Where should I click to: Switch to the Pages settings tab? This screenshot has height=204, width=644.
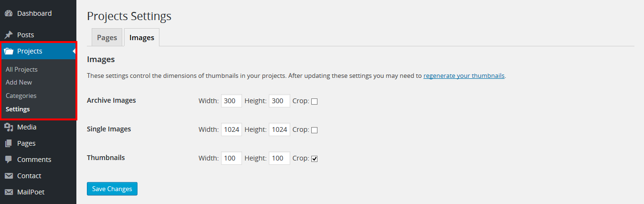(107, 38)
